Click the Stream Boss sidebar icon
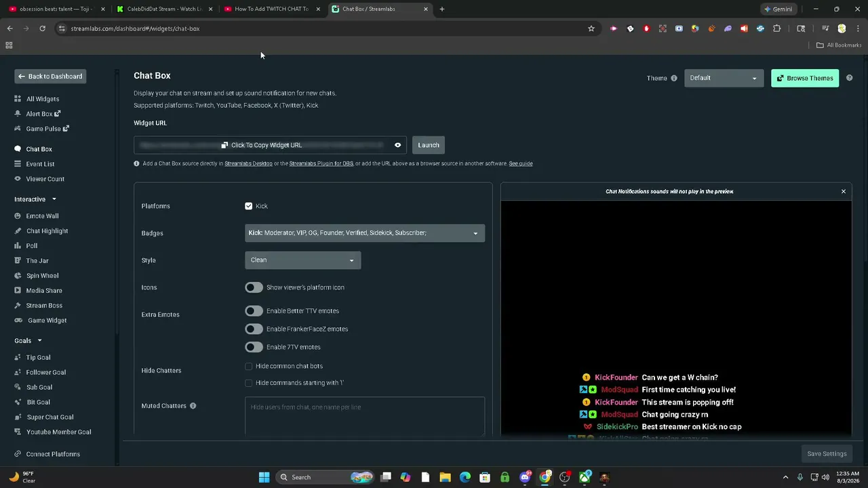 18,306
